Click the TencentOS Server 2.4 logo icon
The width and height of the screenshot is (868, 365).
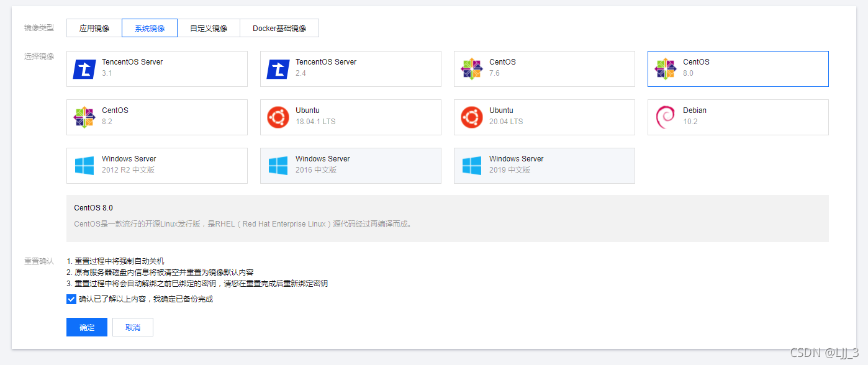(x=278, y=69)
